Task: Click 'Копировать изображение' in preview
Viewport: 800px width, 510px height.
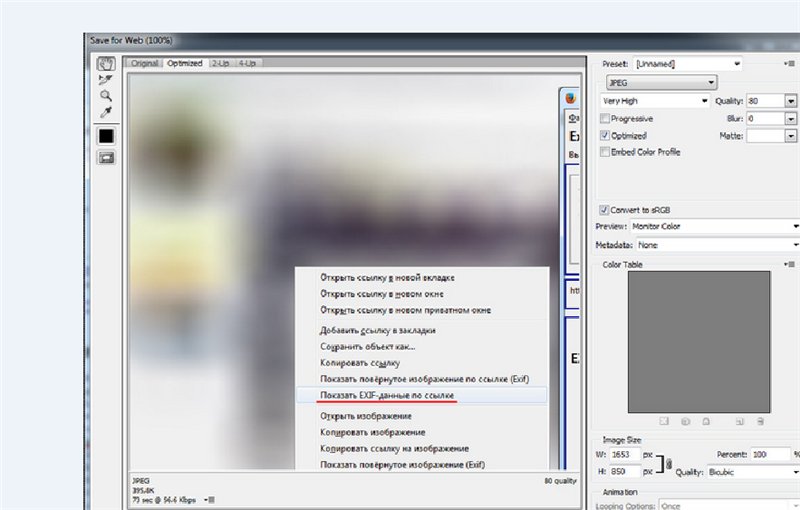Action: (372, 432)
